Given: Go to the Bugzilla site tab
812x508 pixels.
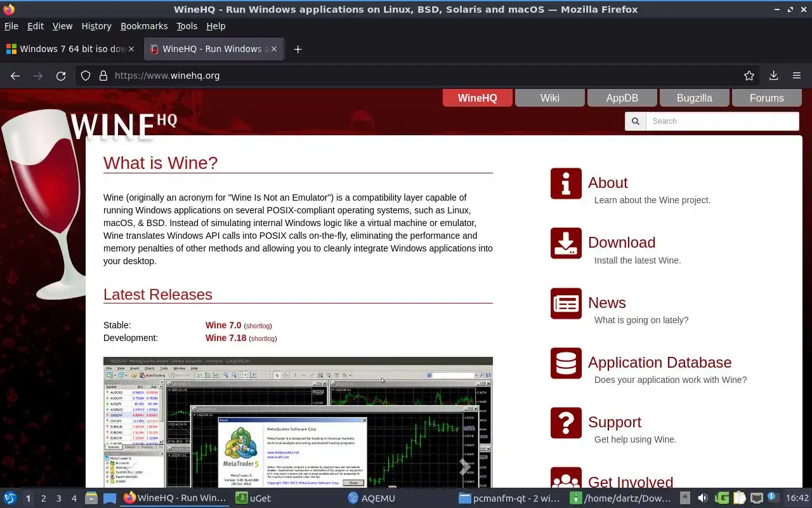Looking at the screenshot, I should 695,98.
